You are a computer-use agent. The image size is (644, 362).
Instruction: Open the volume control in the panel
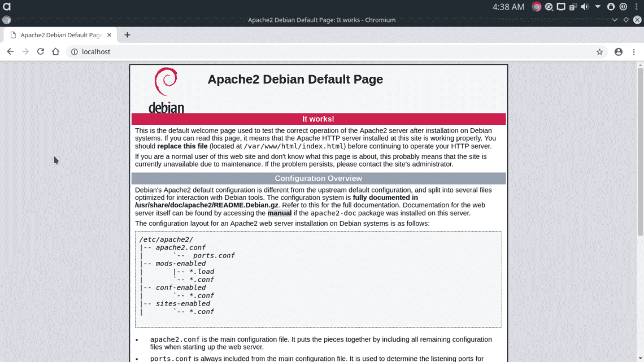(585, 7)
